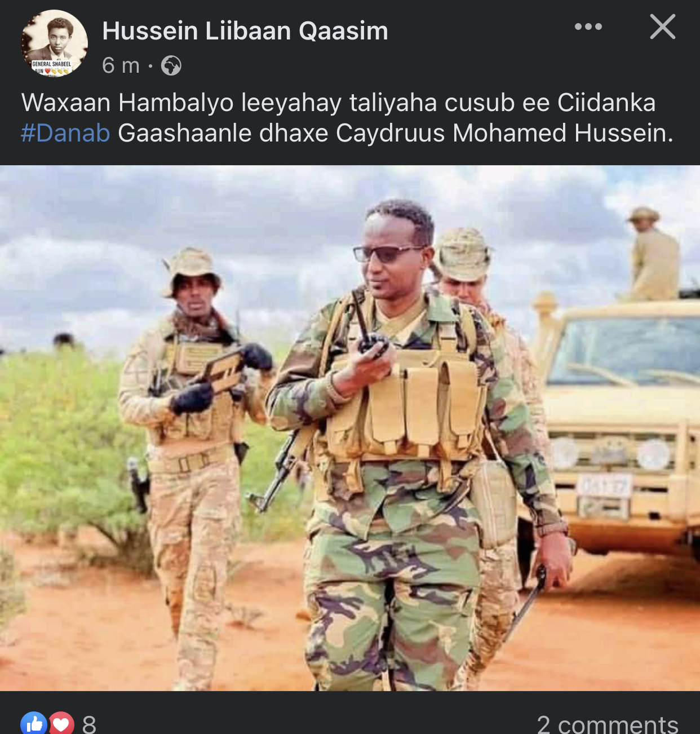Open the round profile picture avatar
700x734 pixels.
point(55,43)
